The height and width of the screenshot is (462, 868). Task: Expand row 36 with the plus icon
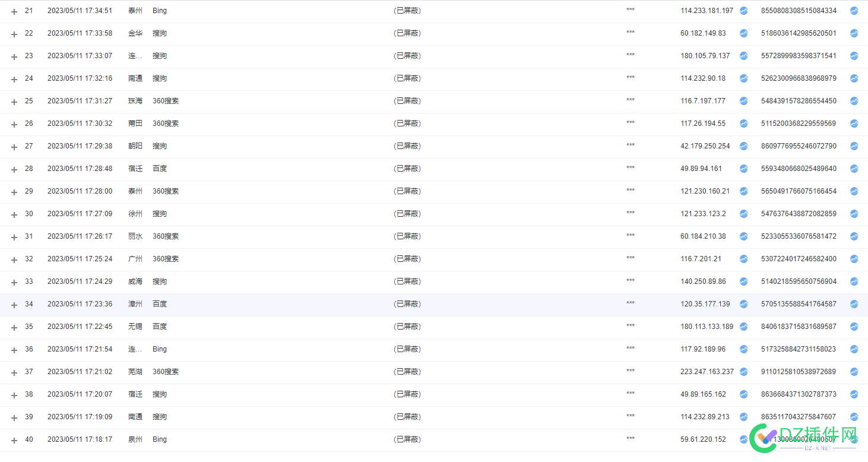pyautogui.click(x=14, y=350)
